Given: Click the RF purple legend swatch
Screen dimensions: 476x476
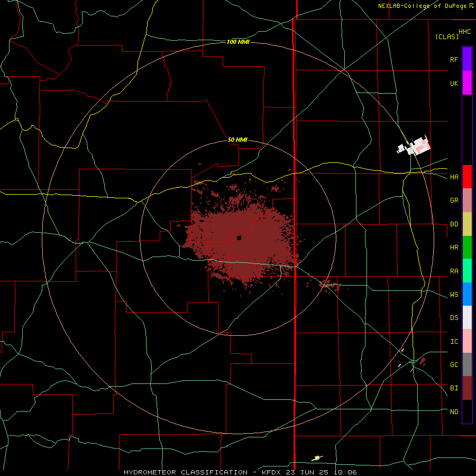Looking at the screenshot, I should point(467,59).
